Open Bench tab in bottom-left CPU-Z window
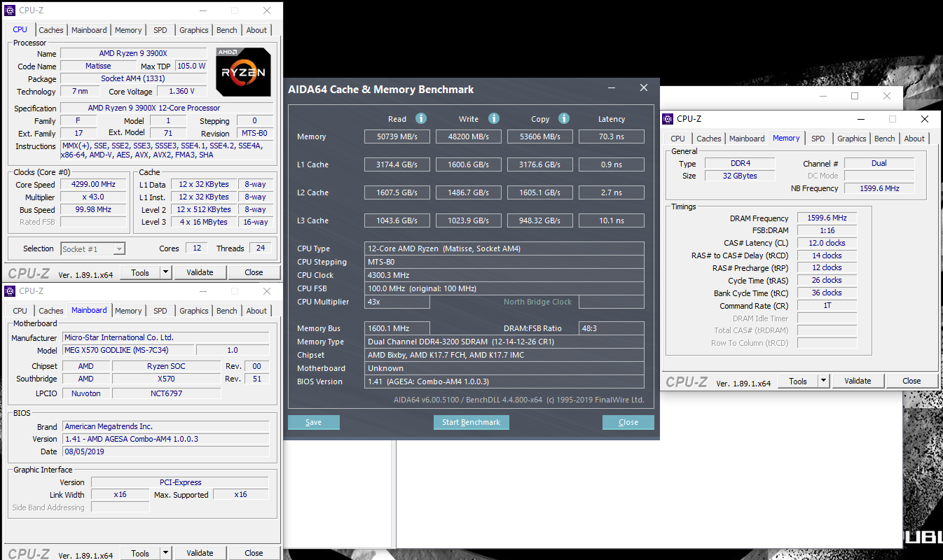The height and width of the screenshot is (560, 943). [x=227, y=311]
